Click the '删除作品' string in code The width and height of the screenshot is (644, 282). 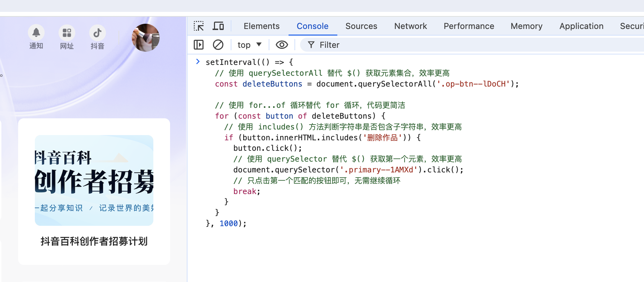click(x=383, y=138)
